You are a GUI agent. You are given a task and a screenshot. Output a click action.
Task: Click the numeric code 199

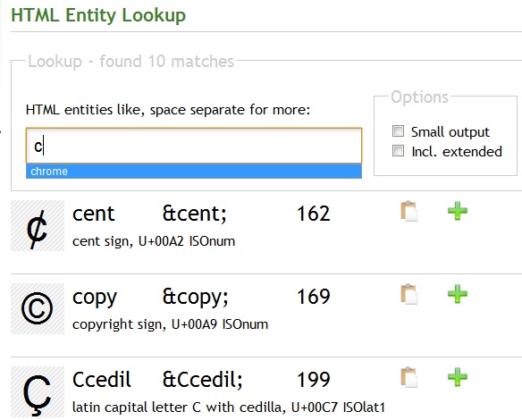coord(313,380)
